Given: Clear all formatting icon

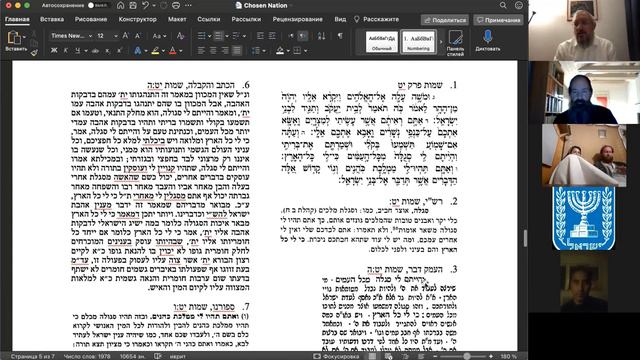Looking at the screenshot, I should point(180,36).
